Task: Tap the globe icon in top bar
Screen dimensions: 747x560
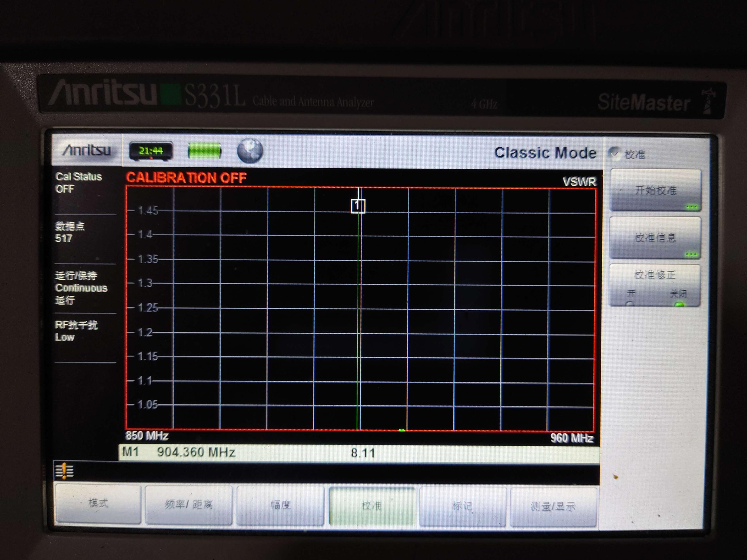Action: pyautogui.click(x=250, y=151)
